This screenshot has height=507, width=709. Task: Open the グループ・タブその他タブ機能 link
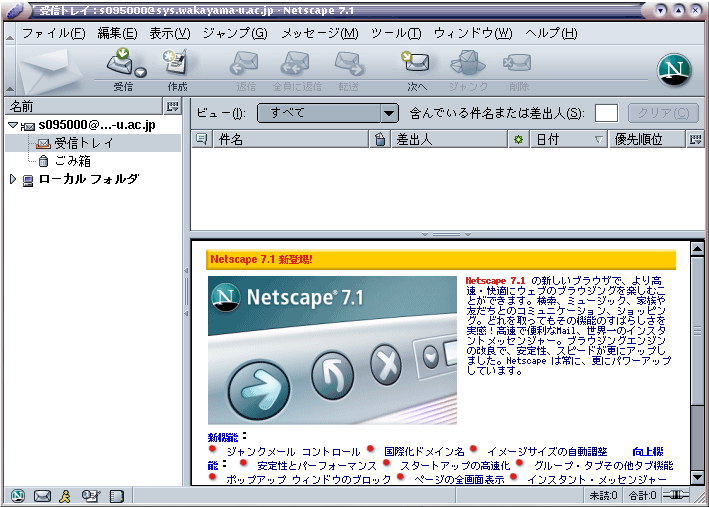click(x=604, y=465)
